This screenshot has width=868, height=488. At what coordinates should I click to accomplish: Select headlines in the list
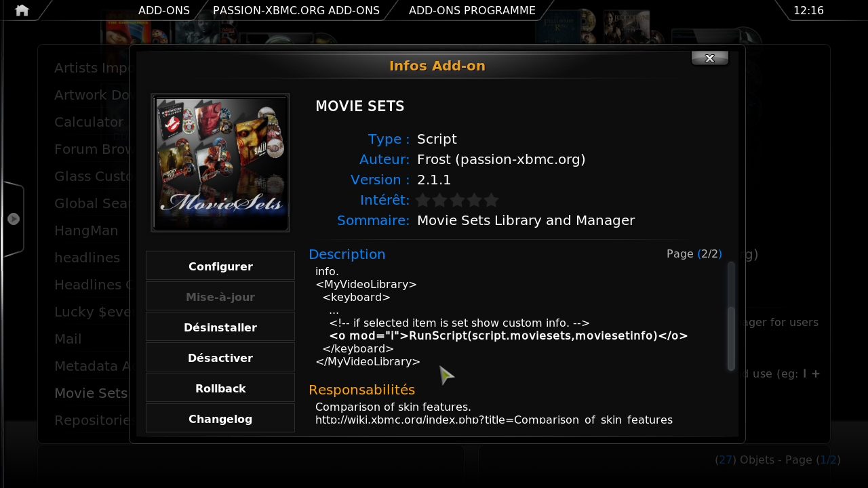pyautogui.click(x=87, y=258)
